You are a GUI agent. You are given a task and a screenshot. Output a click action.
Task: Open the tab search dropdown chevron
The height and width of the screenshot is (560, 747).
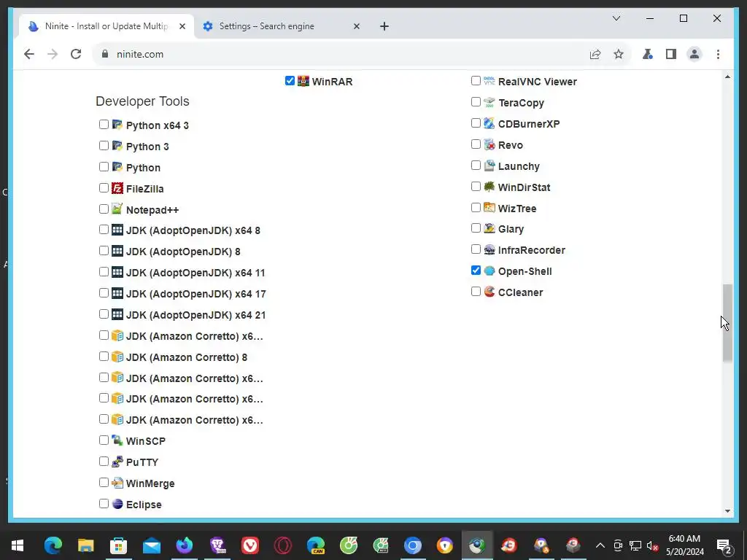tap(616, 18)
